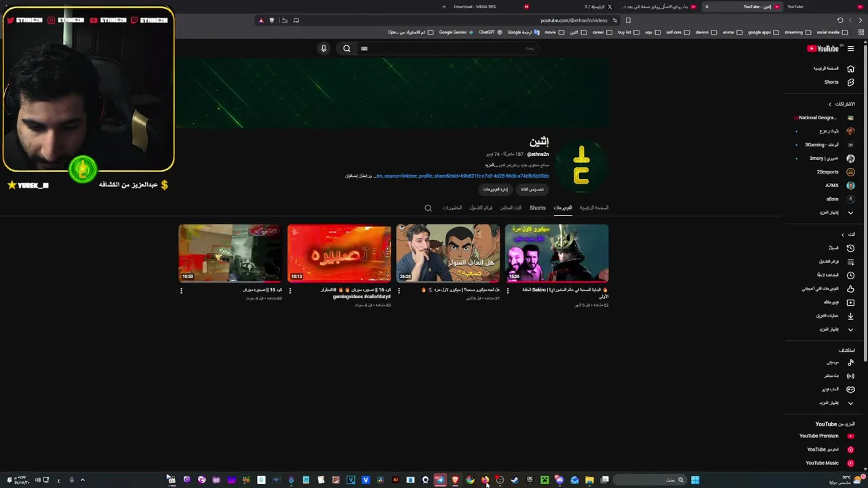The height and width of the screenshot is (488, 868).
Task: Open the subscriptions section header arrow
Action: (x=830, y=104)
